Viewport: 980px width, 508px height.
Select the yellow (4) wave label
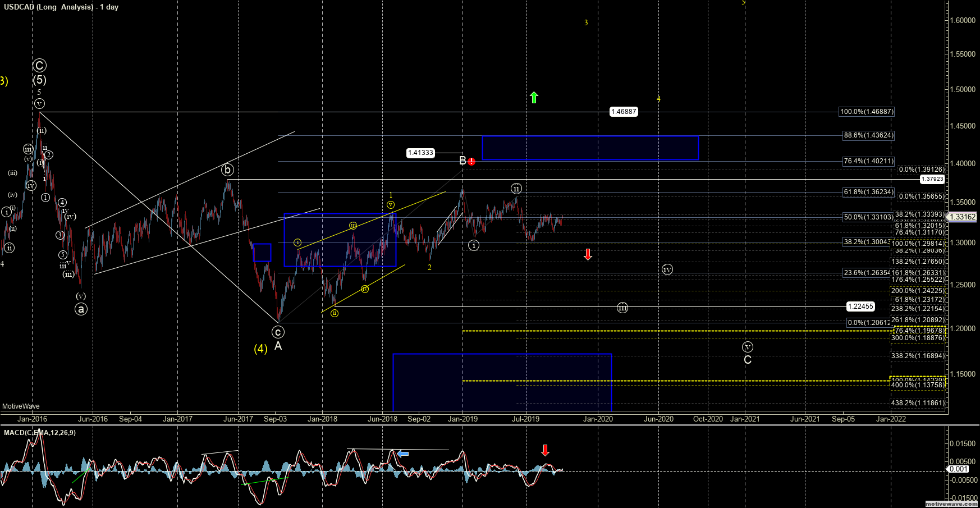point(260,349)
